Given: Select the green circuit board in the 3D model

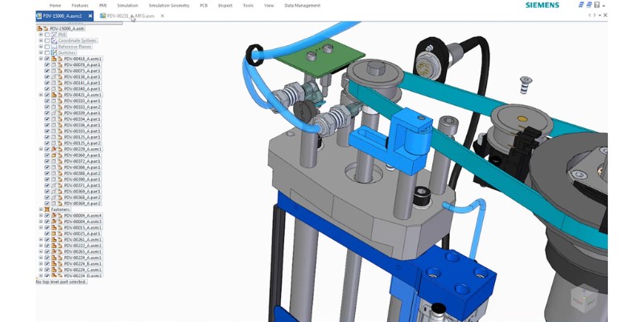Looking at the screenshot, I should click(x=320, y=57).
